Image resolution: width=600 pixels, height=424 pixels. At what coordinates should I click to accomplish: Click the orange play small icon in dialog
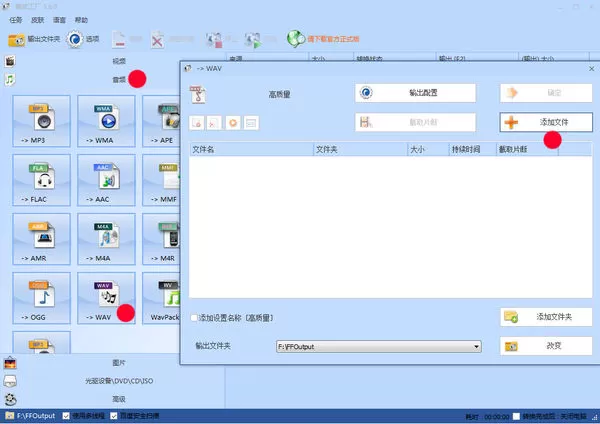233,123
